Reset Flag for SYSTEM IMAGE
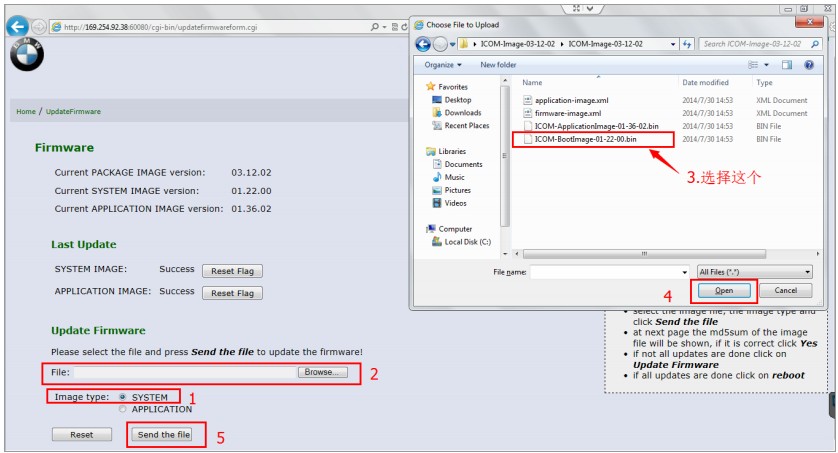This screenshot has width=838, height=453. (232, 271)
